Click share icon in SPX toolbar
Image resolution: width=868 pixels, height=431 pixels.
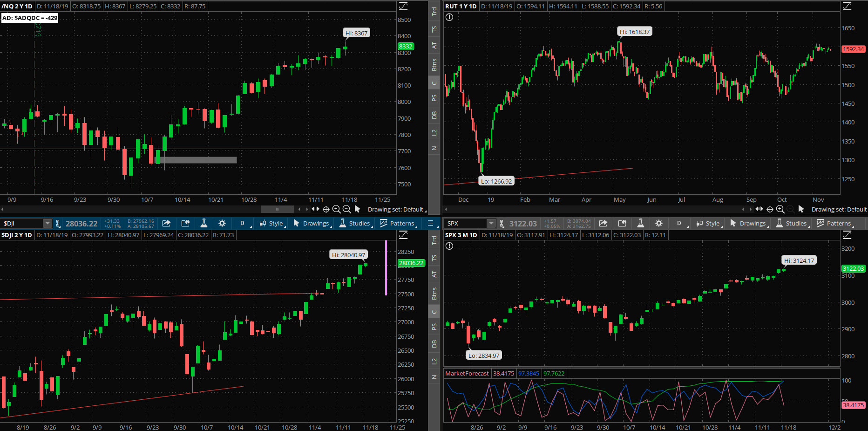pos(603,223)
